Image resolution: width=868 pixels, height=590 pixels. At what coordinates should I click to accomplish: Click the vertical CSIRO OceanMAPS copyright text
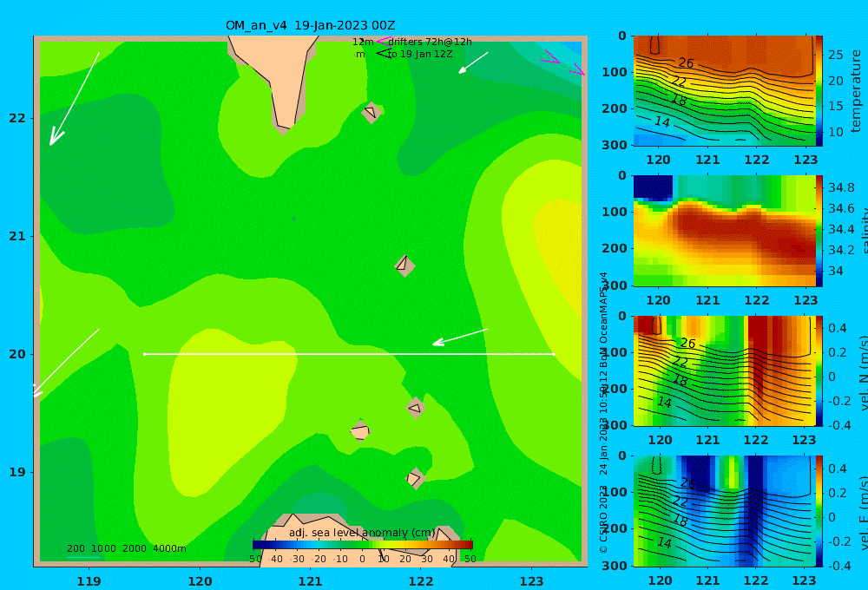(x=603, y=412)
